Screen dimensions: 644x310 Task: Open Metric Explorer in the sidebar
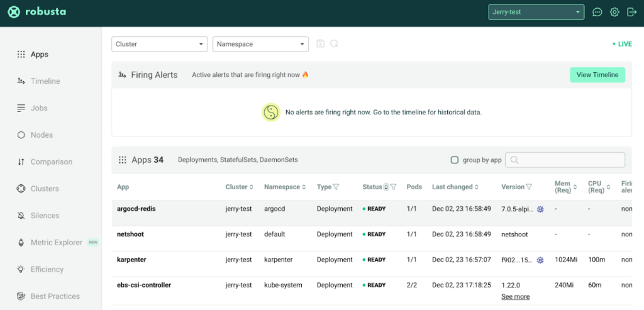coord(56,242)
